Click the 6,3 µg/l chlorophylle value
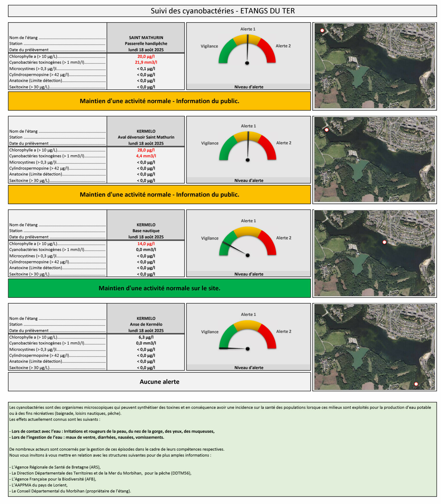 pos(146,337)
